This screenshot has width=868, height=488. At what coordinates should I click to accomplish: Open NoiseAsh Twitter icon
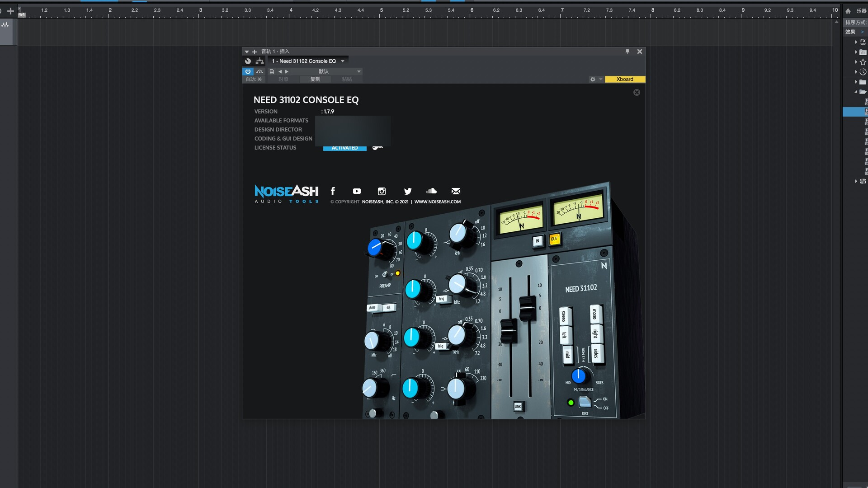pyautogui.click(x=407, y=191)
